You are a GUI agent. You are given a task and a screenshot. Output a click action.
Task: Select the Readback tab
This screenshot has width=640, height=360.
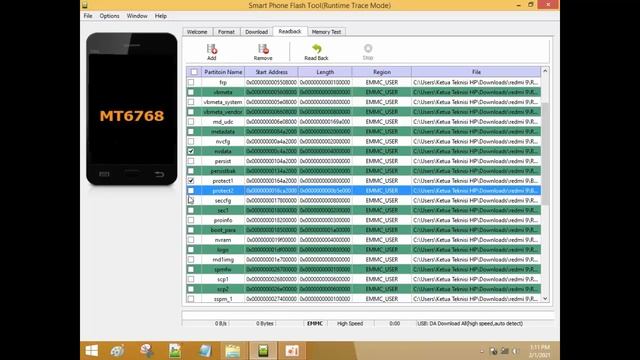(290, 31)
